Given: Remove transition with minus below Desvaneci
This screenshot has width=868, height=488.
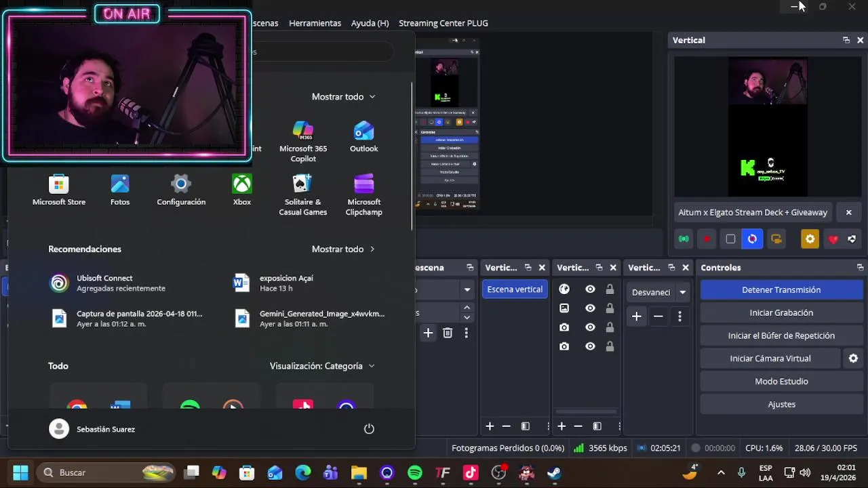Looking at the screenshot, I should click(x=658, y=316).
